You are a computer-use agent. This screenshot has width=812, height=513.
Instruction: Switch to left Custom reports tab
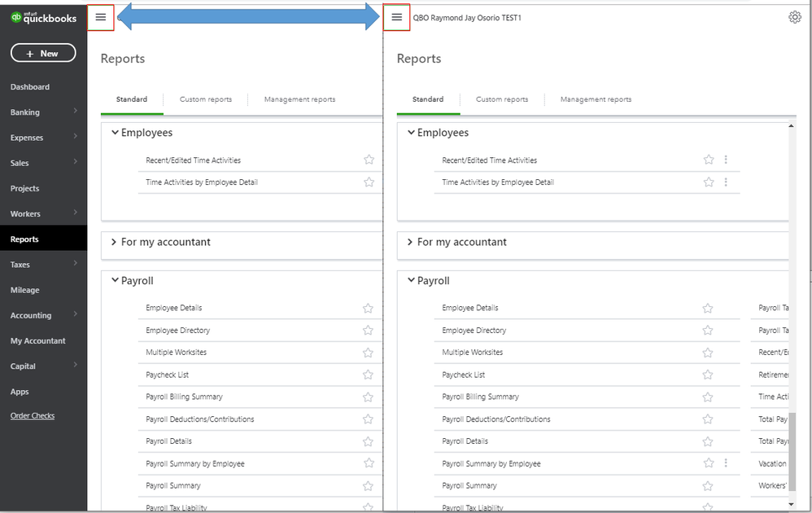click(206, 99)
